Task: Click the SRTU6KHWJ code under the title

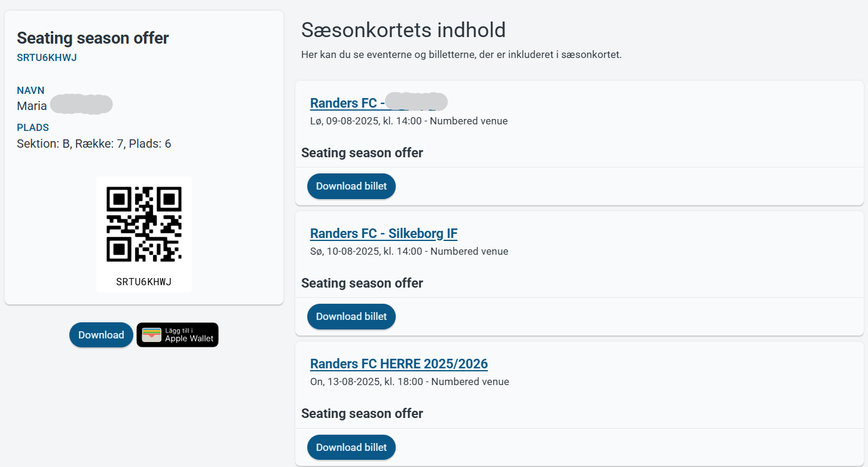Action: click(47, 58)
